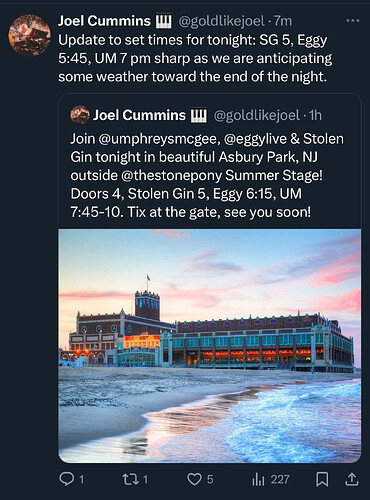370x500 pixels.
Task: Click the small avatar in the quoted tweet
Action: tap(80, 115)
